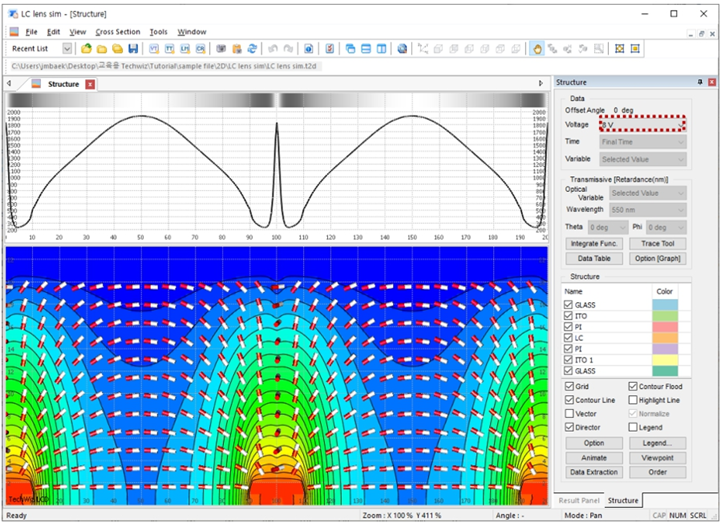Click the Animate button
Image resolution: width=721 pixels, height=523 pixels.
pos(594,458)
